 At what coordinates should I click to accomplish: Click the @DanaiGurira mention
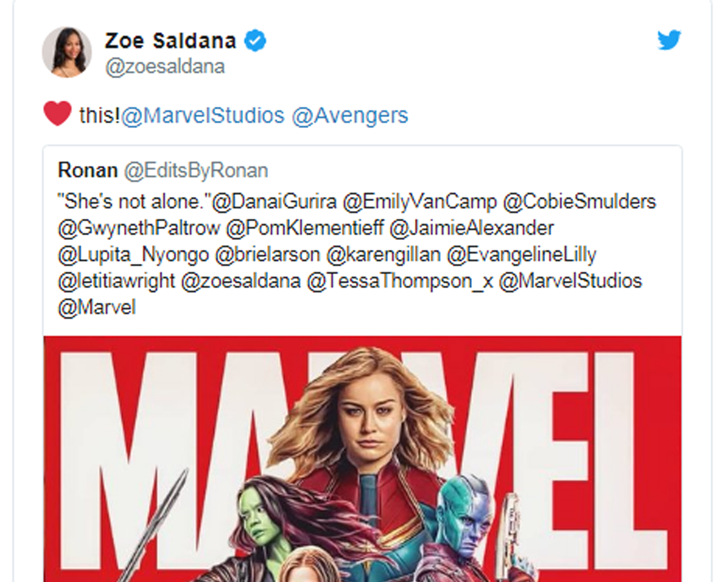pyautogui.click(x=274, y=202)
